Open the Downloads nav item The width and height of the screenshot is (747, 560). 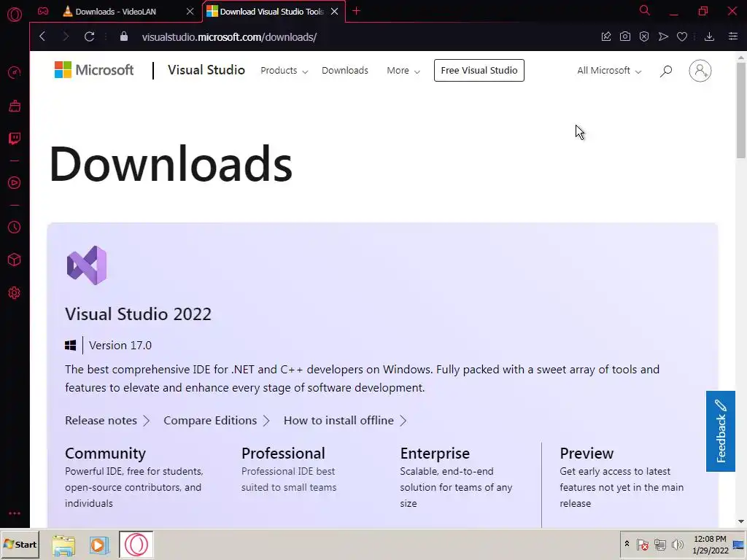345,71
